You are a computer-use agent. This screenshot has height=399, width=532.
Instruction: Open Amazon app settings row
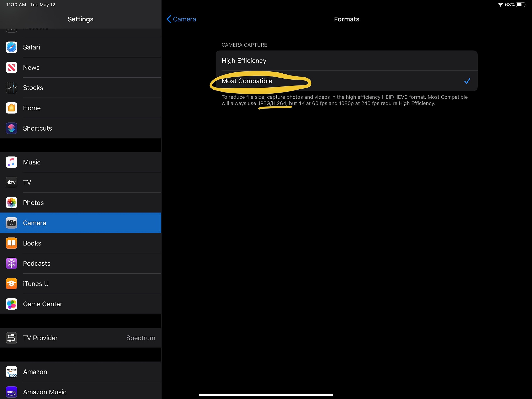81,372
